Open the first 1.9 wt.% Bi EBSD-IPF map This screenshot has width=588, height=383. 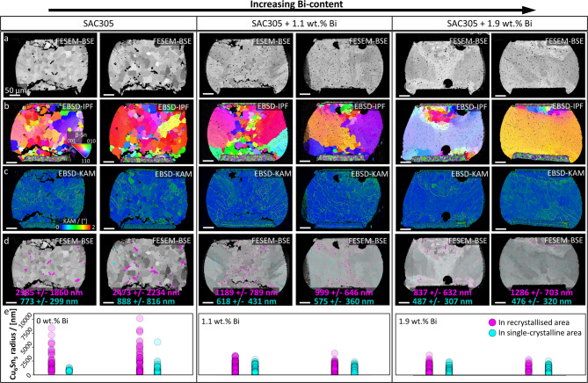point(442,131)
